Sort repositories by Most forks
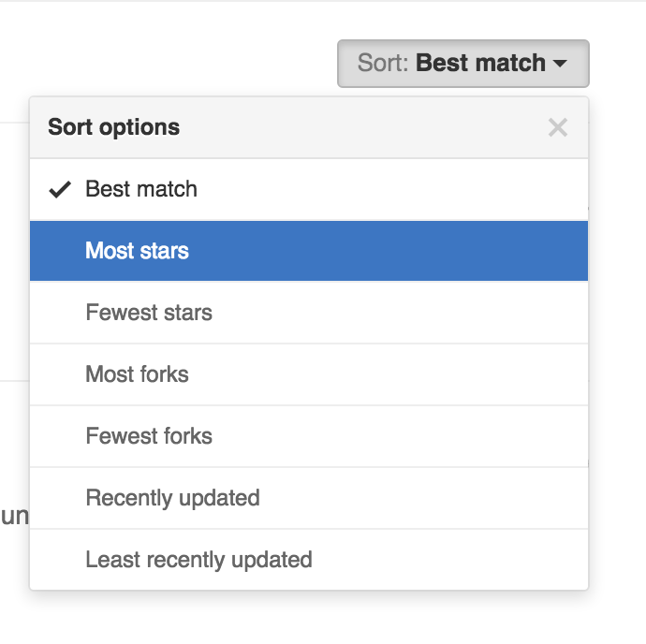The image size is (646, 644). 309,374
